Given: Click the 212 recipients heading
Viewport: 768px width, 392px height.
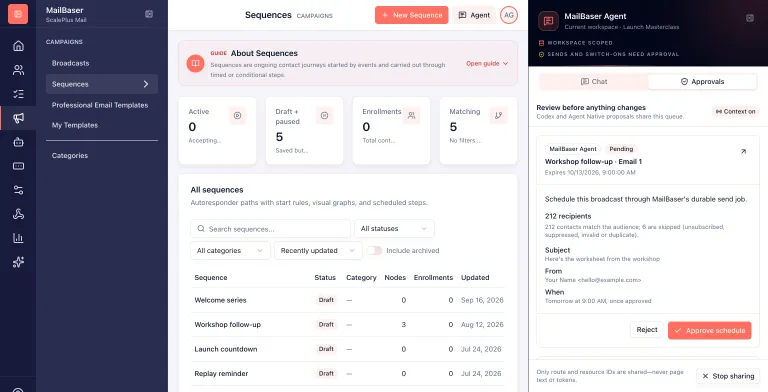Looking at the screenshot, I should coord(568,216).
